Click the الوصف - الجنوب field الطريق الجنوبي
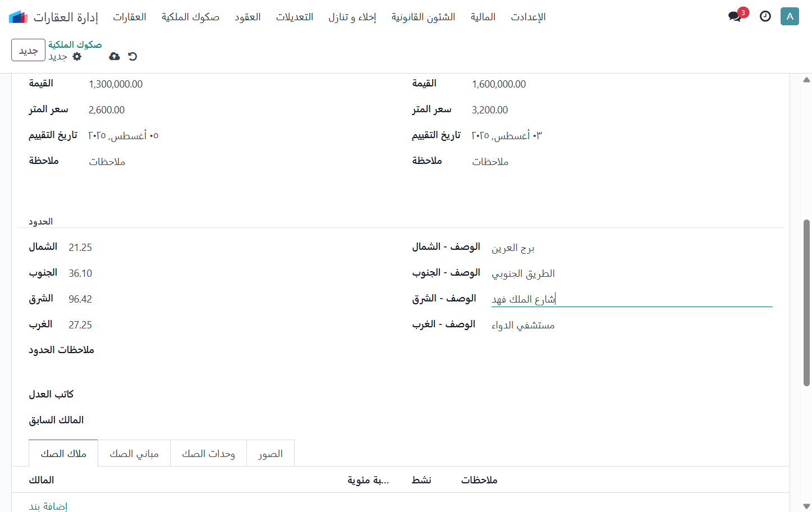812x512 pixels. (632, 273)
